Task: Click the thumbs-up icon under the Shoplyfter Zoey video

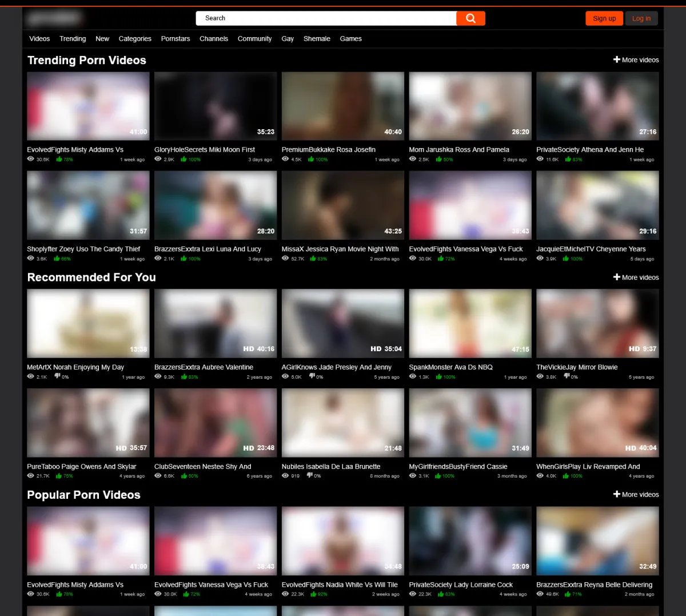Action: [x=57, y=259]
